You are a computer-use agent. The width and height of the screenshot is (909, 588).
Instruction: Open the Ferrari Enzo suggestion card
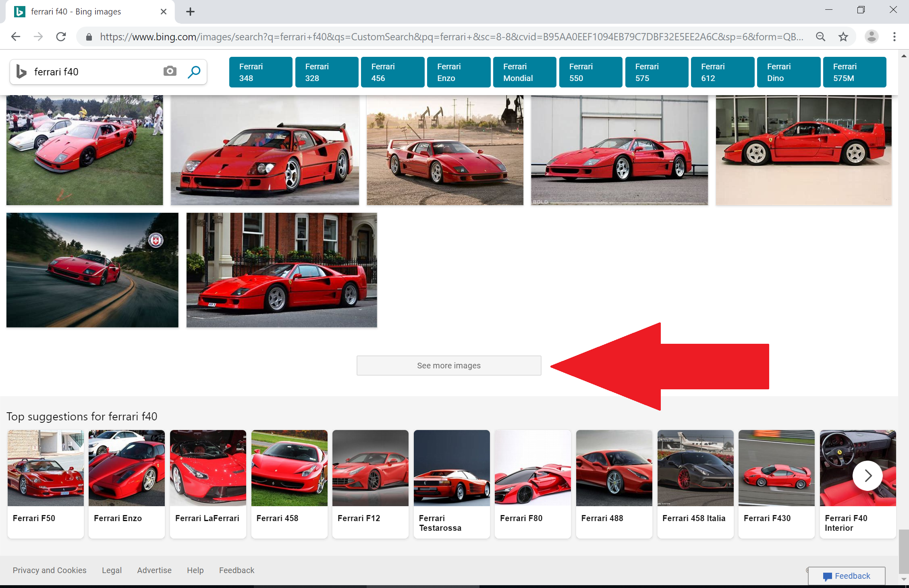[x=127, y=484]
